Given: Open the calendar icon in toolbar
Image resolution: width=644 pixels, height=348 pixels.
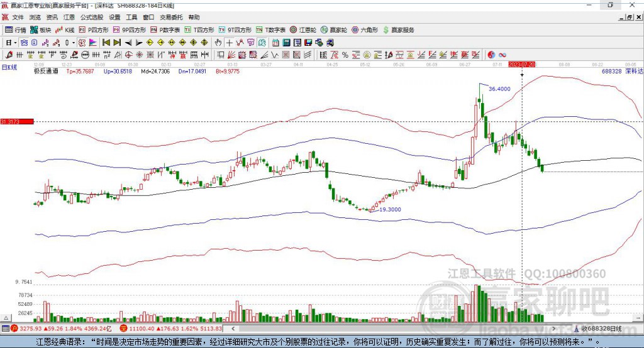Looking at the screenshot, I should pyautogui.click(x=275, y=43).
